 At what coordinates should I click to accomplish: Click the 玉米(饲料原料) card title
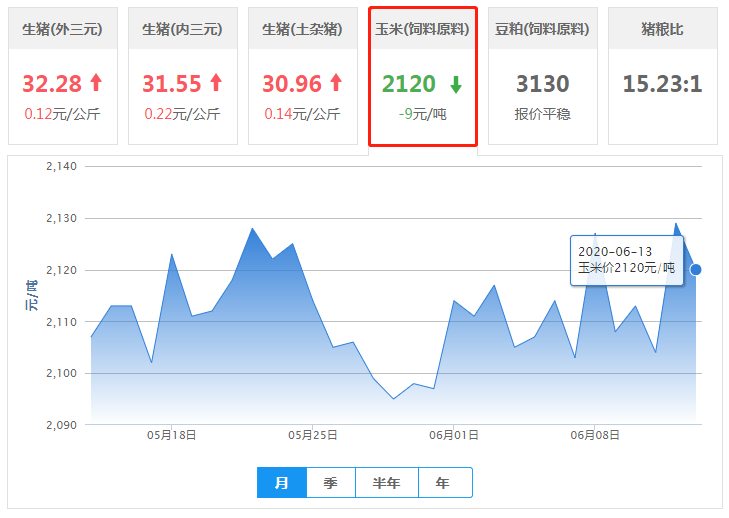click(x=422, y=29)
